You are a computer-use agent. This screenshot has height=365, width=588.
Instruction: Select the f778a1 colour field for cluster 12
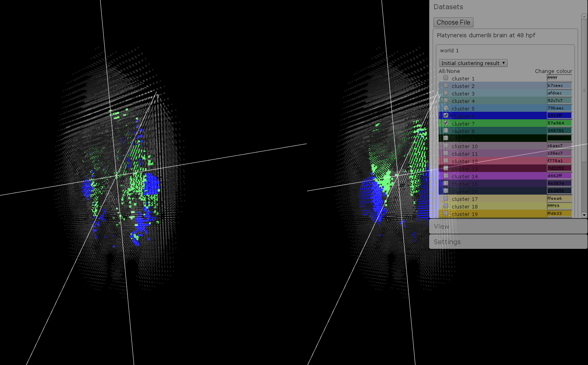click(559, 161)
